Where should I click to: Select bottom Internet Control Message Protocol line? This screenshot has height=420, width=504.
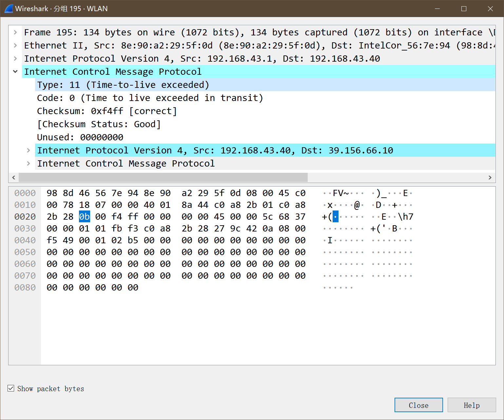coord(265,163)
